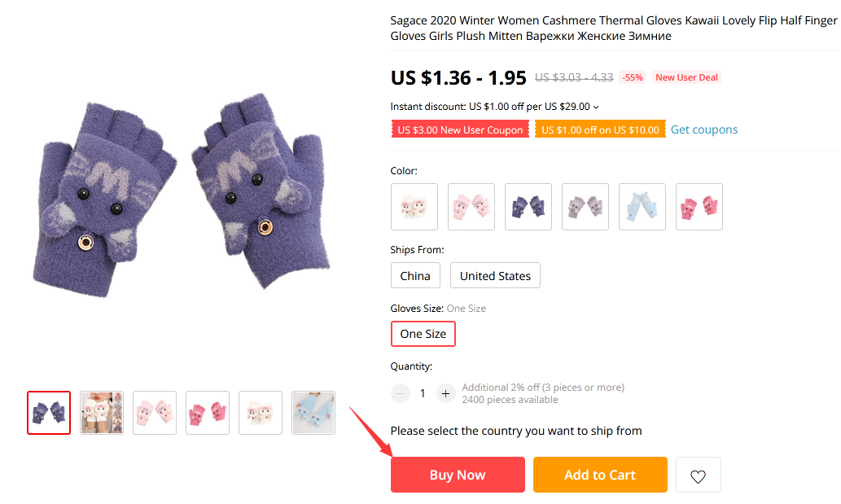The width and height of the screenshot is (841, 504).
Task: View the model photo thumbnail
Action: tap(102, 413)
